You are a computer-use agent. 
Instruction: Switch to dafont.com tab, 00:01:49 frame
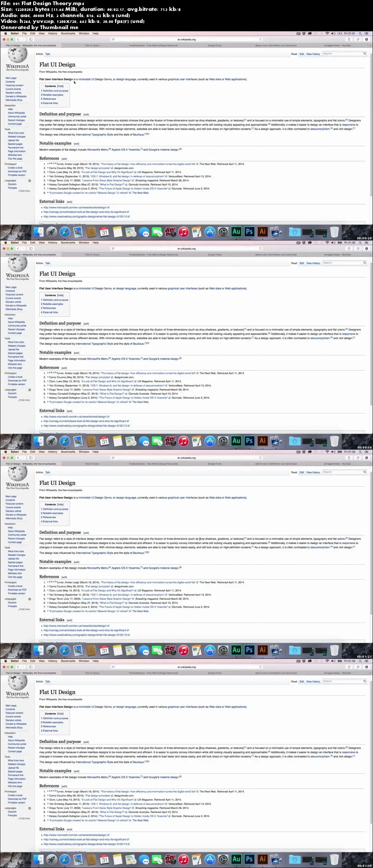pos(276,673)
